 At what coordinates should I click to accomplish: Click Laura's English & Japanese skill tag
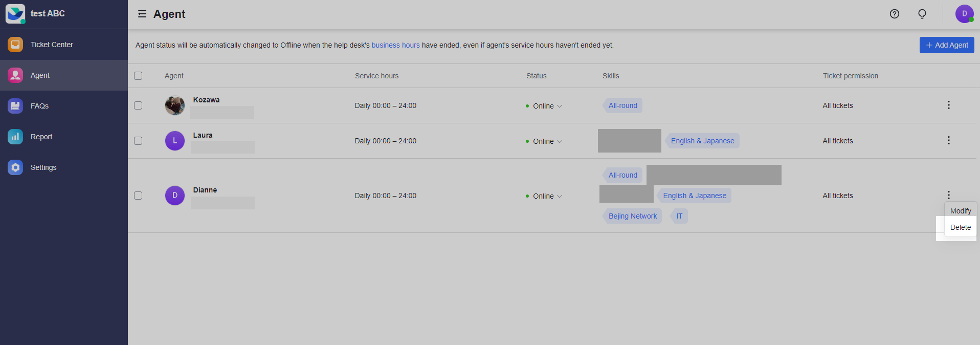point(702,141)
